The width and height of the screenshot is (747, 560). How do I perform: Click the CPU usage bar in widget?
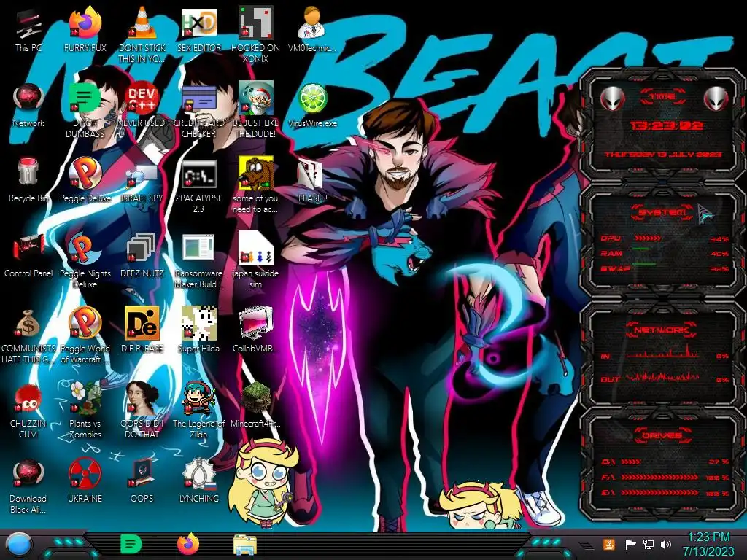(648, 238)
